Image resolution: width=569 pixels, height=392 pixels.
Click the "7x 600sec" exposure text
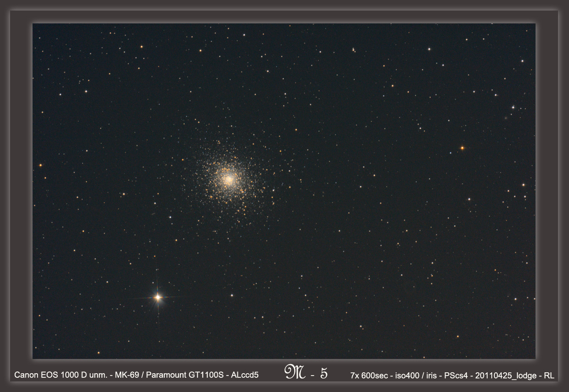[x=368, y=376]
